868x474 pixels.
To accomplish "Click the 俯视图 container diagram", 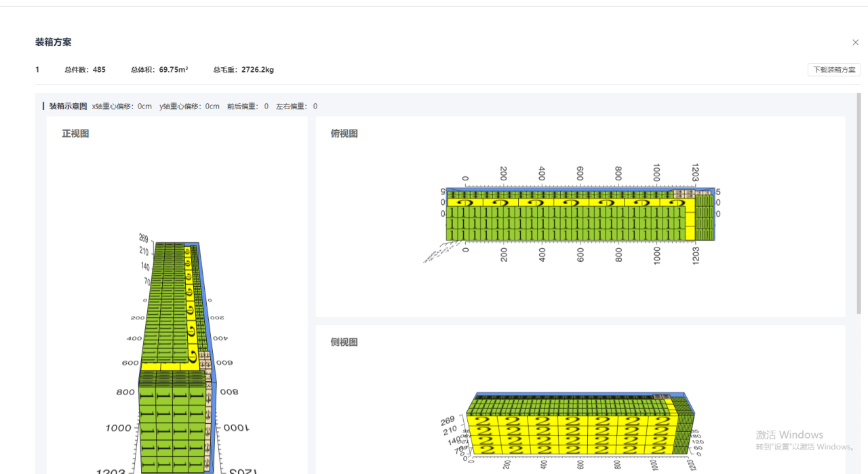I will point(580,214).
